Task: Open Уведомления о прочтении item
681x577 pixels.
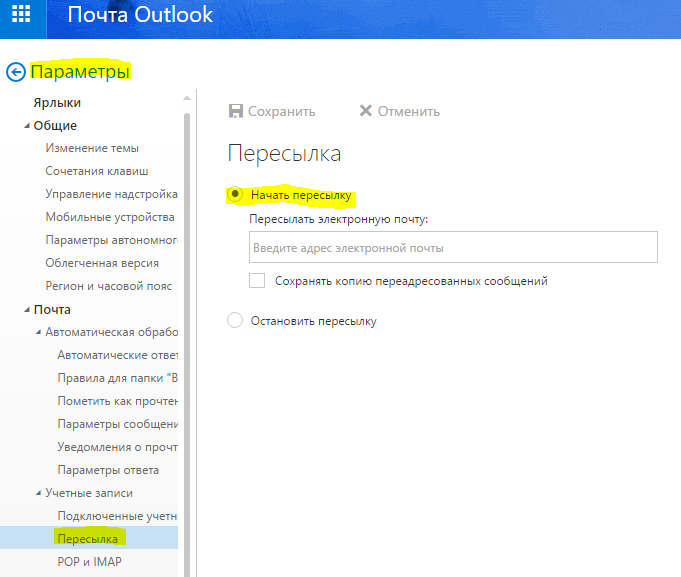Action: pos(118,447)
